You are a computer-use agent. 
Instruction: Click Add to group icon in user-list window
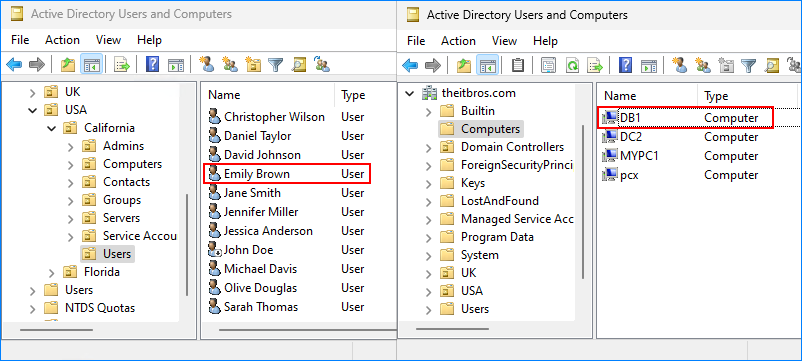[x=322, y=64]
